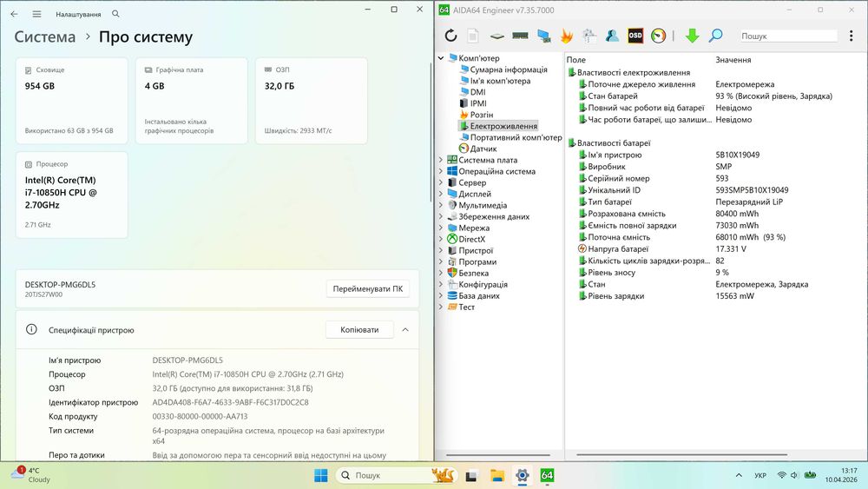Select Портативний комп'ютер tree item

click(x=516, y=137)
